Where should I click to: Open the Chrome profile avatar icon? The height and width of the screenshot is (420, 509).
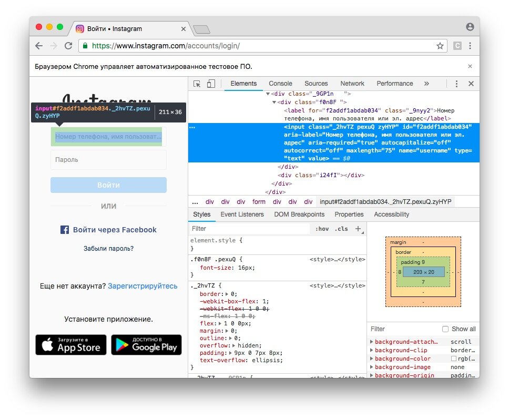pyautogui.click(x=470, y=27)
